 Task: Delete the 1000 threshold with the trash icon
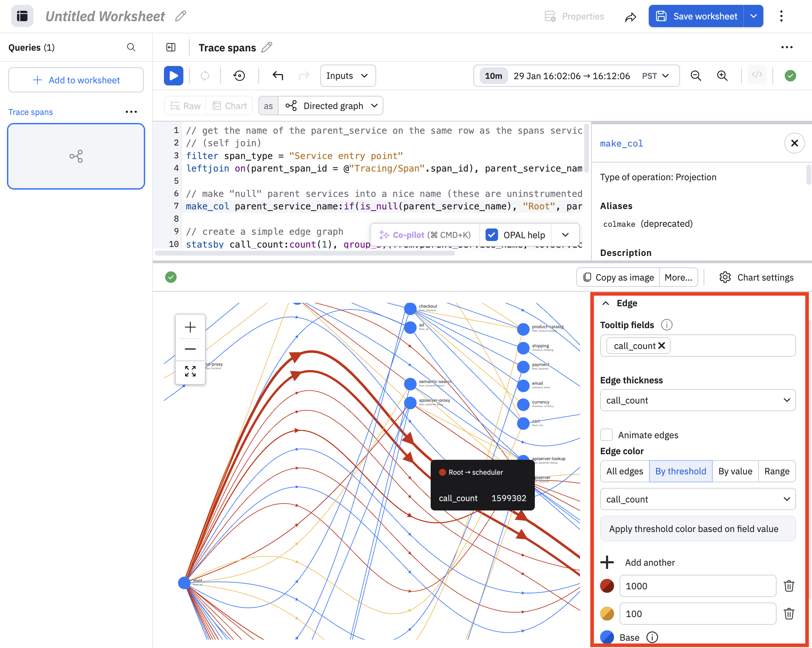click(x=789, y=586)
